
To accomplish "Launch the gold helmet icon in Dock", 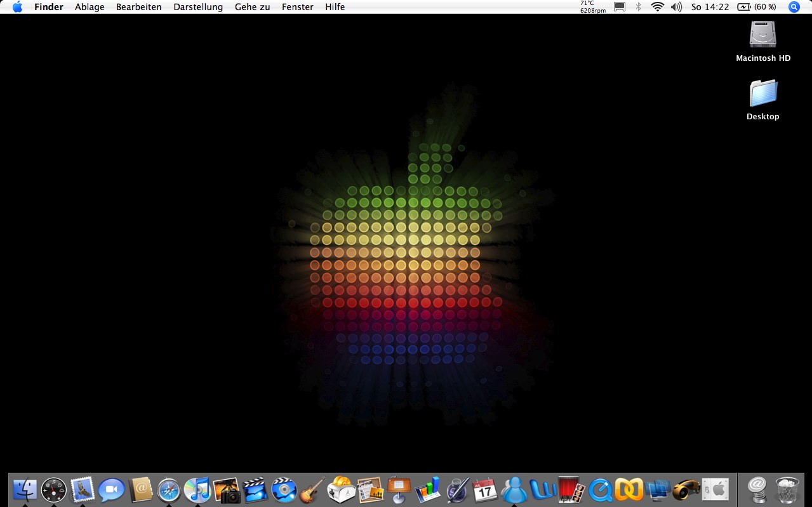I will click(686, 490).
